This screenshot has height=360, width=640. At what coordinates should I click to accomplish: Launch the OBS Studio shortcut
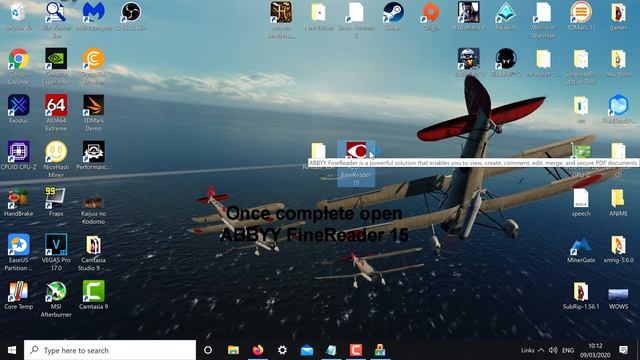[131, 17]
